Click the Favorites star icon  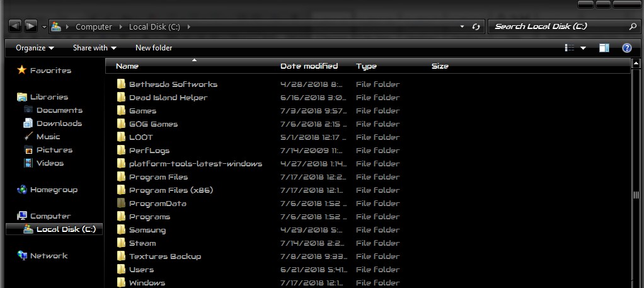pyautogui.click(x=22, y=70)
